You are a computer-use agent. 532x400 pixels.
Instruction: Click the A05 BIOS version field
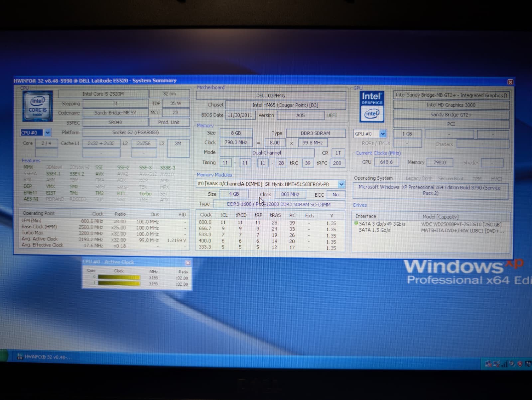(300, 115)
